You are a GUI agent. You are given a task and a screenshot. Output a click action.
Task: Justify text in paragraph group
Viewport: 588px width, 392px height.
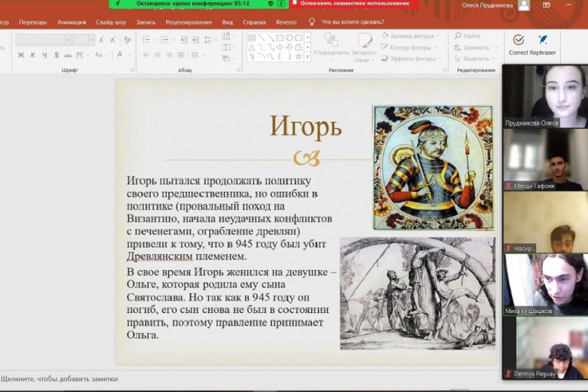(x=181, y=55)
